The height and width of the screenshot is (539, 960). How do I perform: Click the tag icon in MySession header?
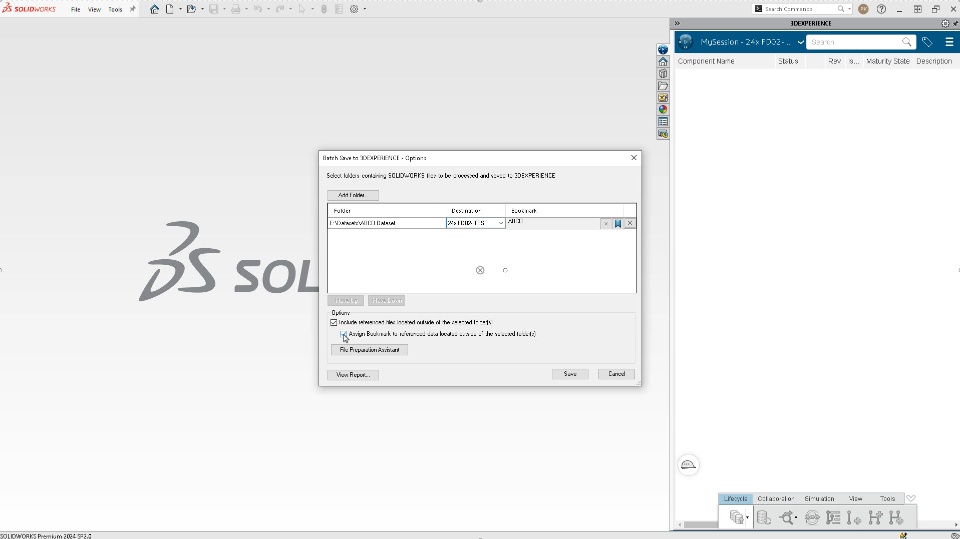point(927,42)
